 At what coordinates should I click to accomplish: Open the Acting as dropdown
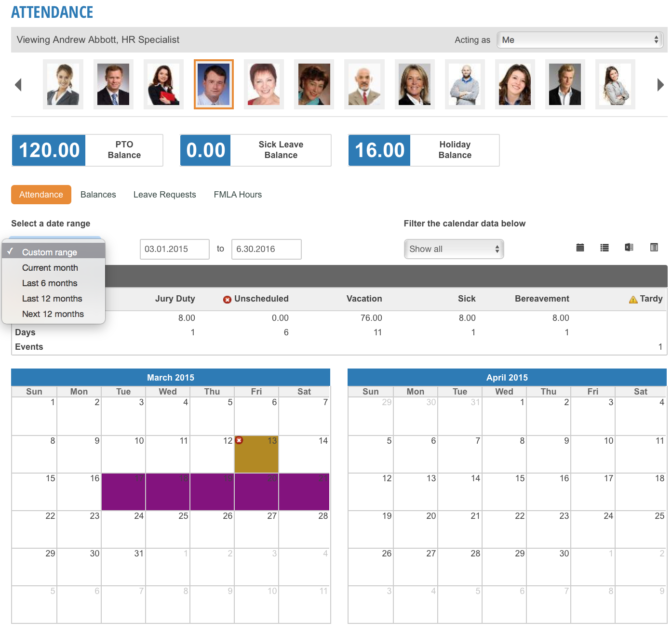[579, 40]
